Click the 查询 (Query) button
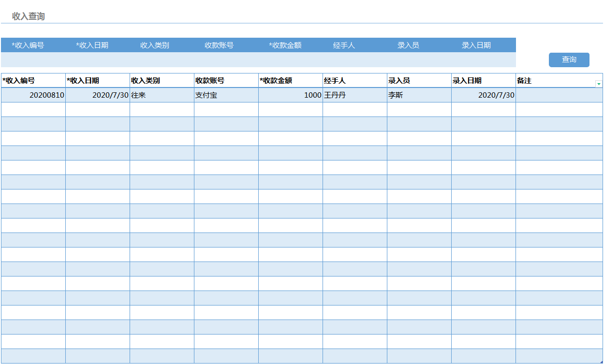The image size is (604, 364). (569, 59)
